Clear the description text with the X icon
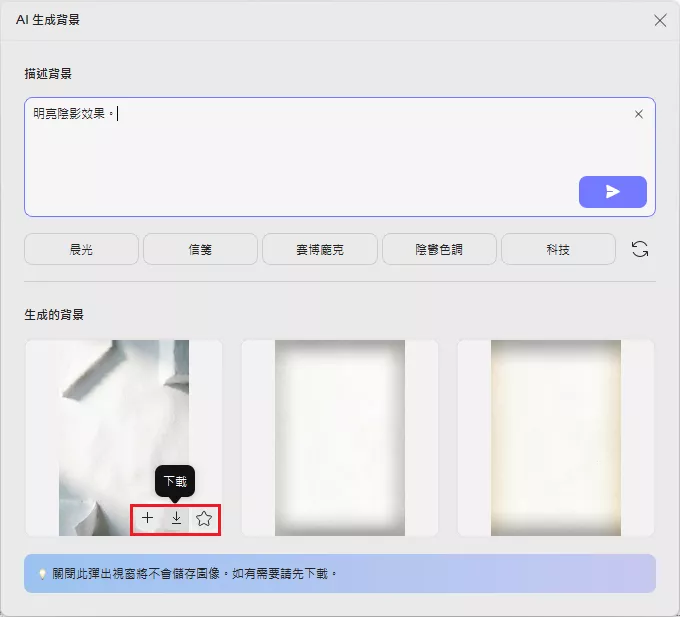This screenshot has width=680, height=617. pos(638,114)
